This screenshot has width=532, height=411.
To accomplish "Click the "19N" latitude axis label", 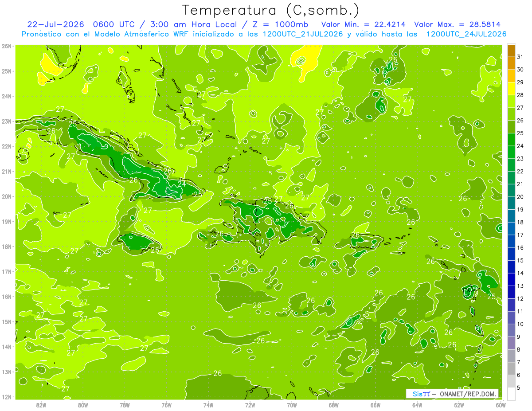I will click(x=7, y=221).
